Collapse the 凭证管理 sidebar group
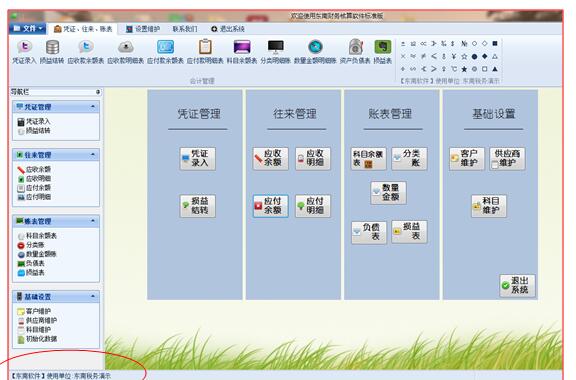 coord(93,107)
